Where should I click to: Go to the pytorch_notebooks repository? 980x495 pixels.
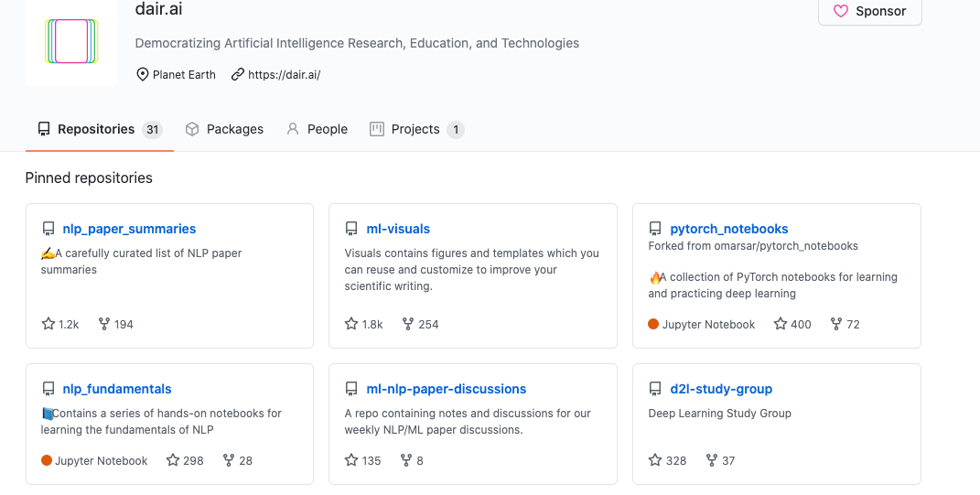(728, 229)
